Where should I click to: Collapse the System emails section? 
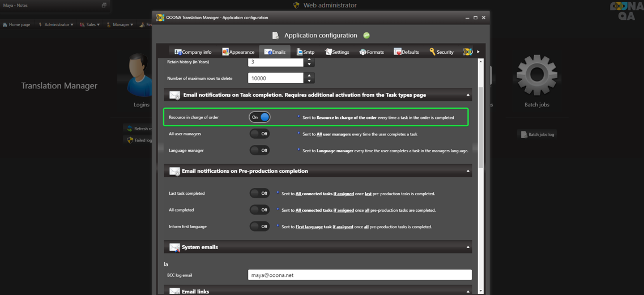click(468, 247)
